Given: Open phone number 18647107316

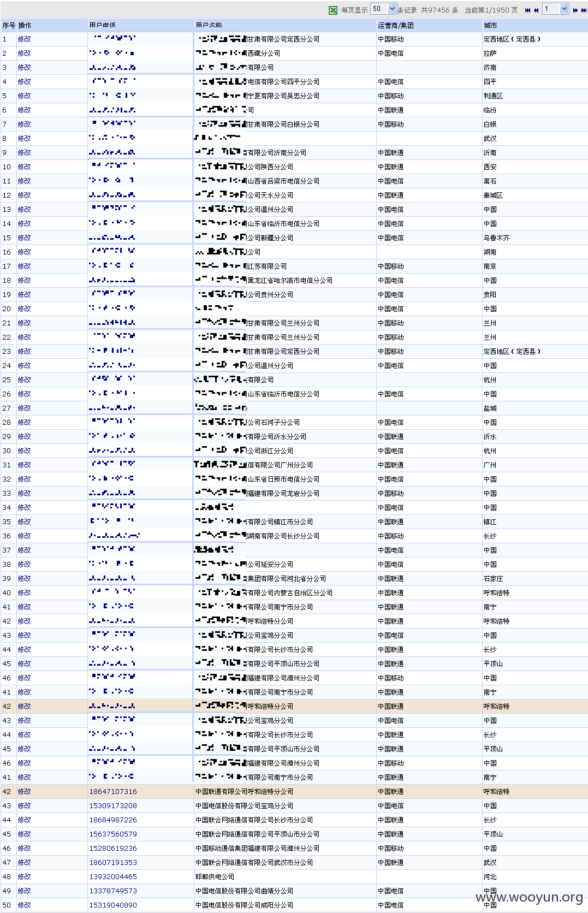Looking at the screenshot, I should [x=113, y=792].
